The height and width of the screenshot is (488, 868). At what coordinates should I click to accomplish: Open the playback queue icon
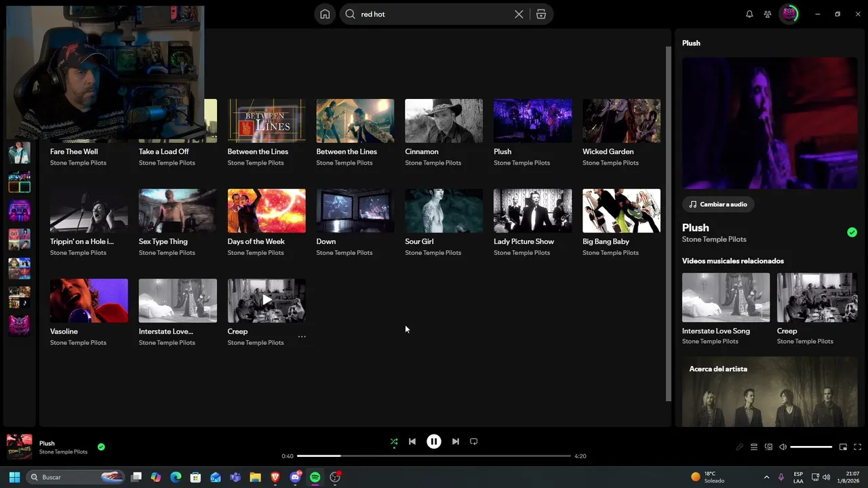[x=754, y=447]
